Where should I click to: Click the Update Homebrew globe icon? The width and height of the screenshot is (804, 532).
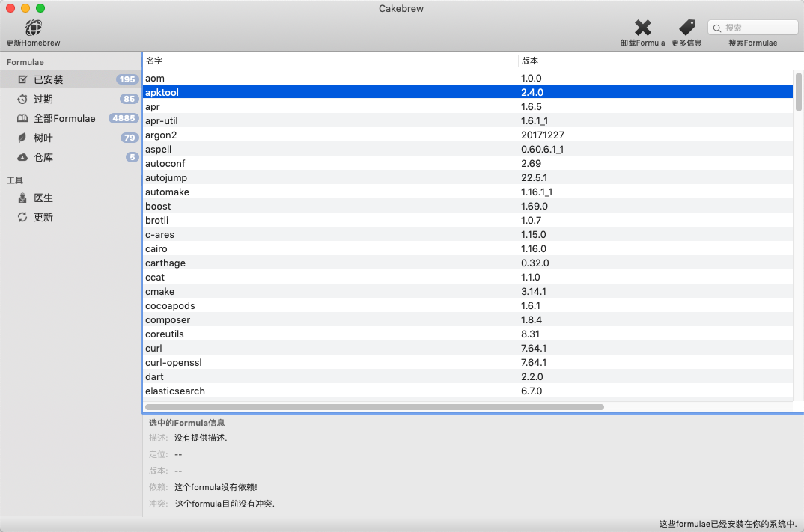point(34,27)
